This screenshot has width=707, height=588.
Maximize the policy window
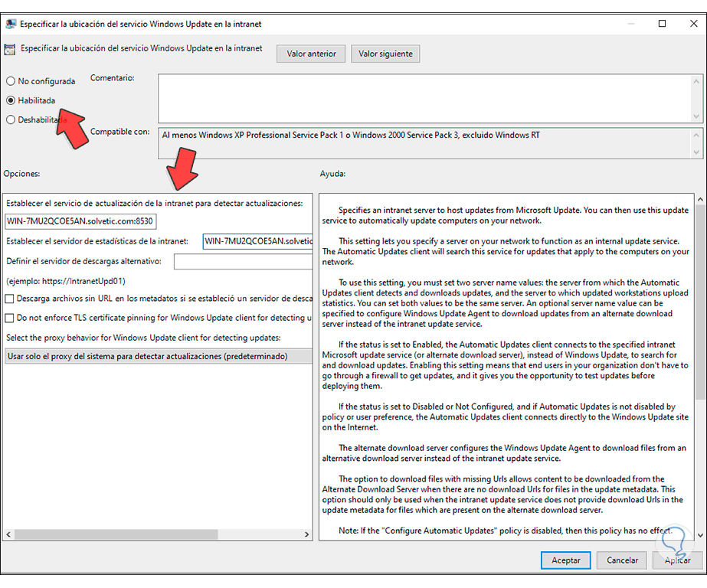[x=662, y=24]
